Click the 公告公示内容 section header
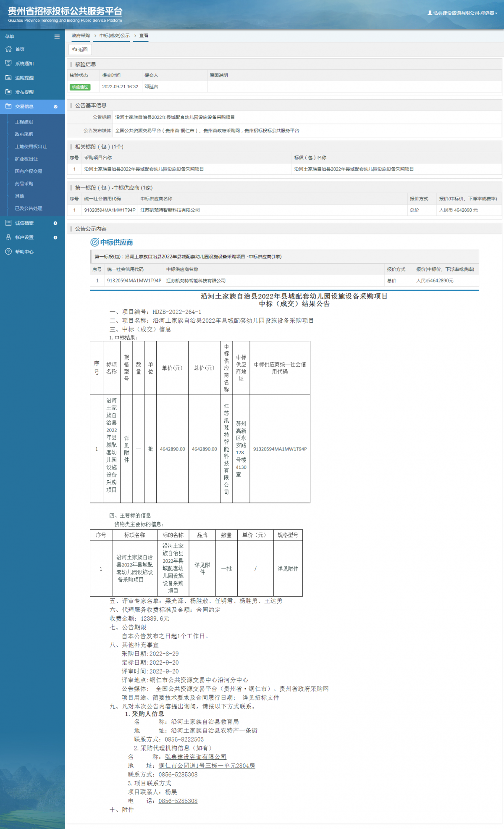This screenshot has height=829, width=504. 91,229
